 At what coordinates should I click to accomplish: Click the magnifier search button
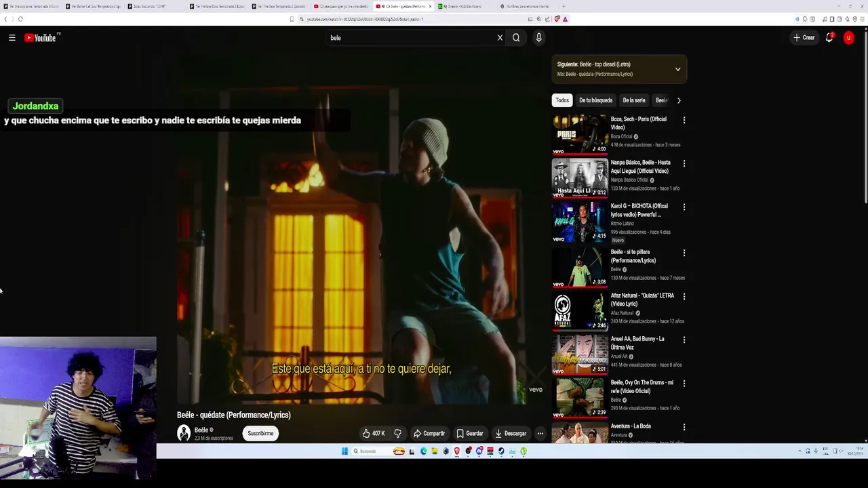(516, 38)
